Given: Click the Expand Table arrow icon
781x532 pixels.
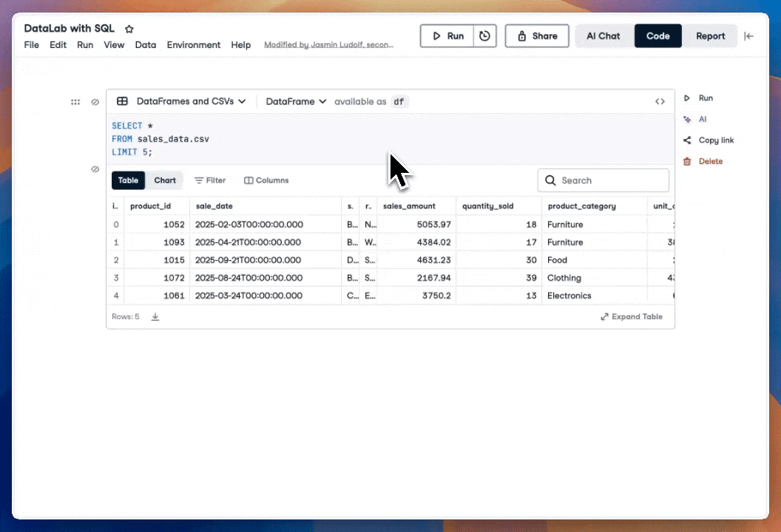Looking at the screenshot, I should (x=604, y=316).
